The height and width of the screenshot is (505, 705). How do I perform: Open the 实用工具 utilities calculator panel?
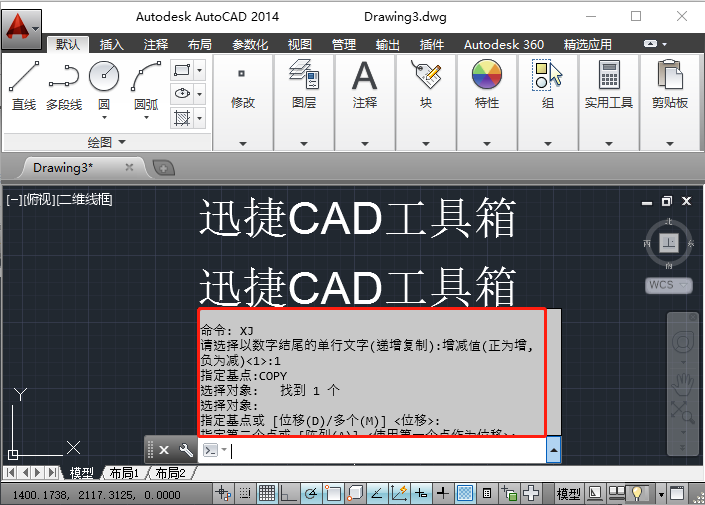tap(609, 103)
